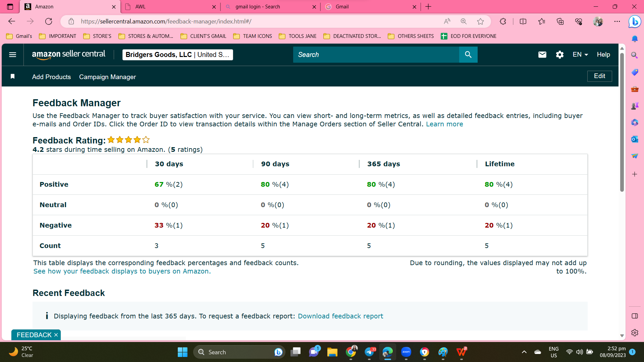Click the sidebar notifications bell
This screenshot has height=362, width=644.
tap(635, 39)
